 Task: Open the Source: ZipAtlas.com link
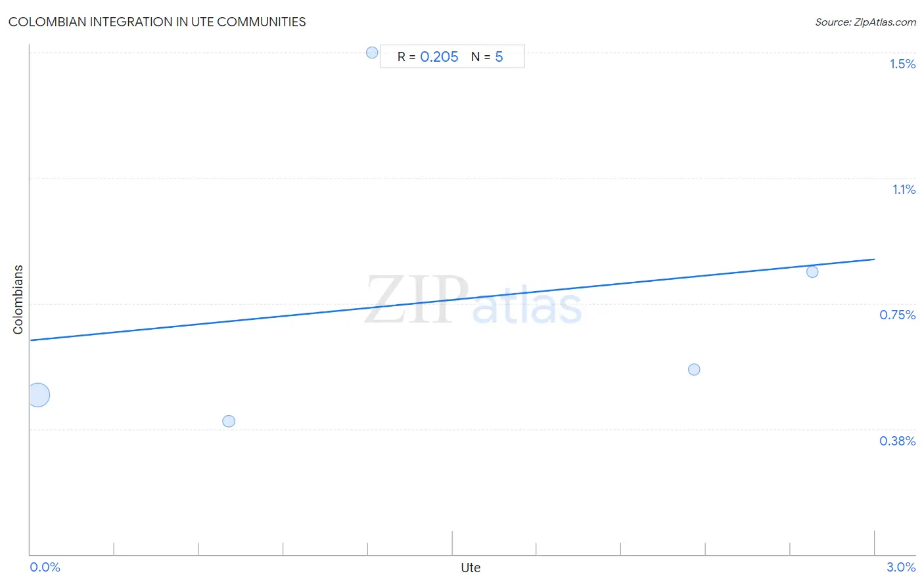pos(866,22)
